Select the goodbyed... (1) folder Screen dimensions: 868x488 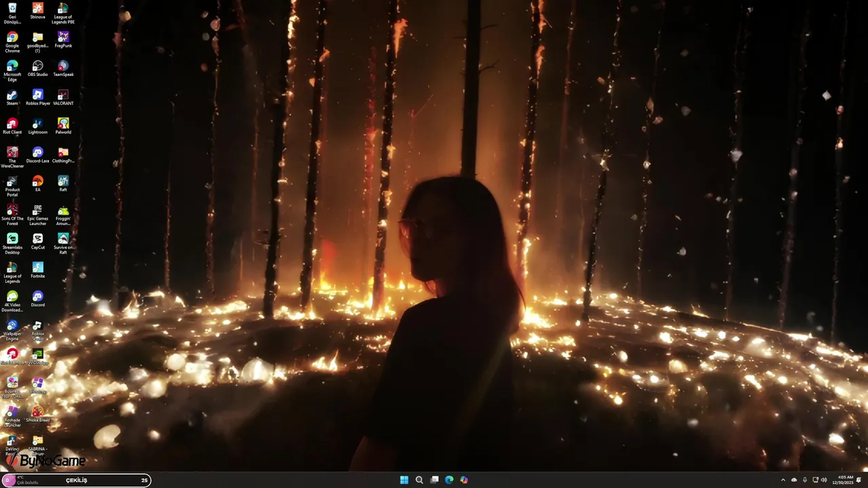[37, 42]
